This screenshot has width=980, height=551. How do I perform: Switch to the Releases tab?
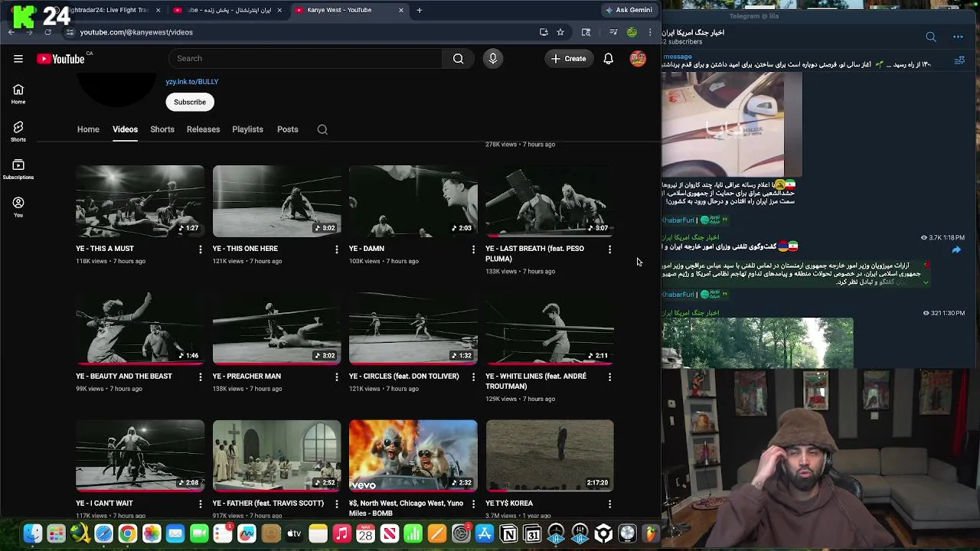pyautogui.click(x=203, y=129)
